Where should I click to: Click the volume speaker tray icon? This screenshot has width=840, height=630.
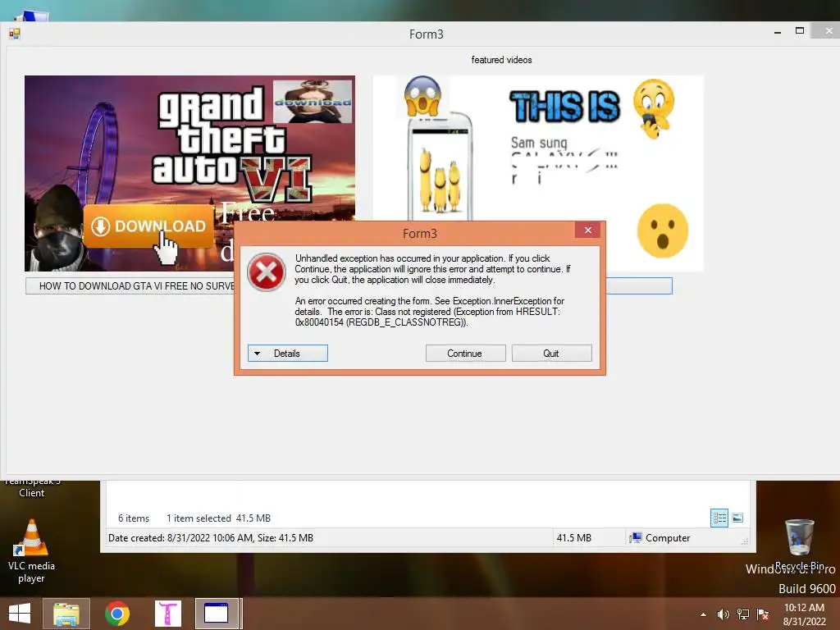(723, 614)
